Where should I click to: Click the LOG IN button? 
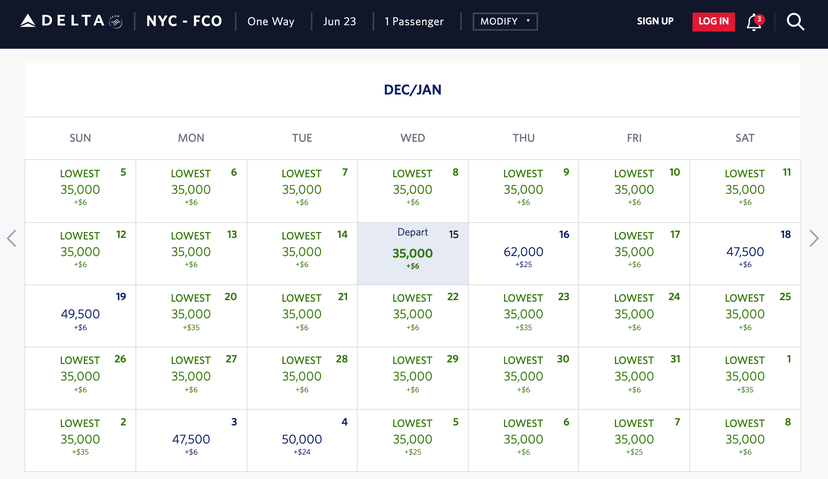pos(713,21)
